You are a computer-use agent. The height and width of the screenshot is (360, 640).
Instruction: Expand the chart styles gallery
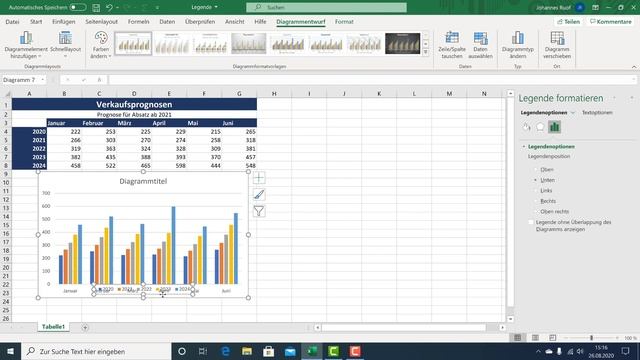pos(426,52)
